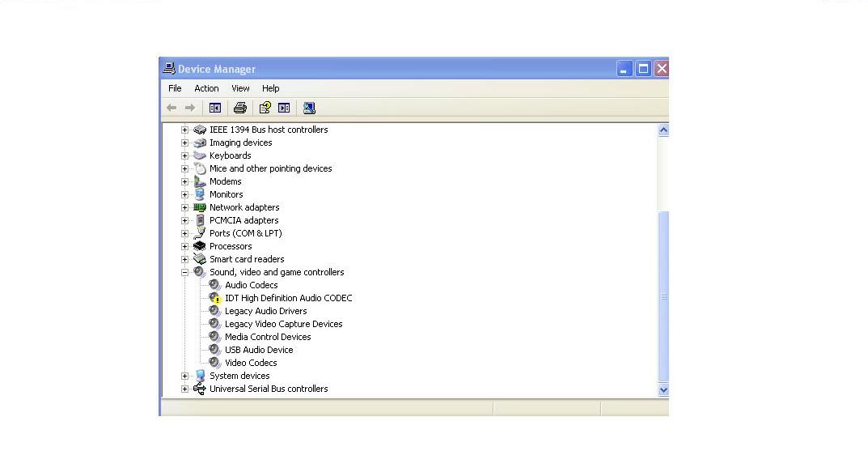868x451 pixels.
Task: Maximize the Device Manager window
Action: 643,69
